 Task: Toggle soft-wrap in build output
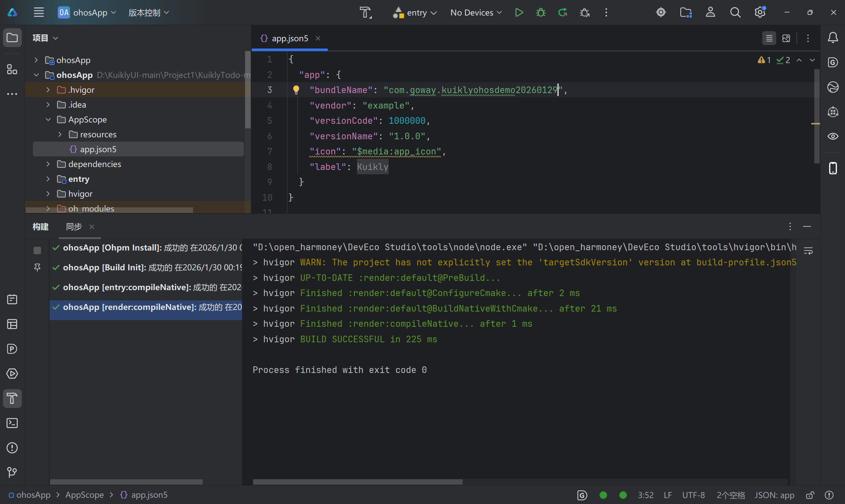[x=808, y=251]
